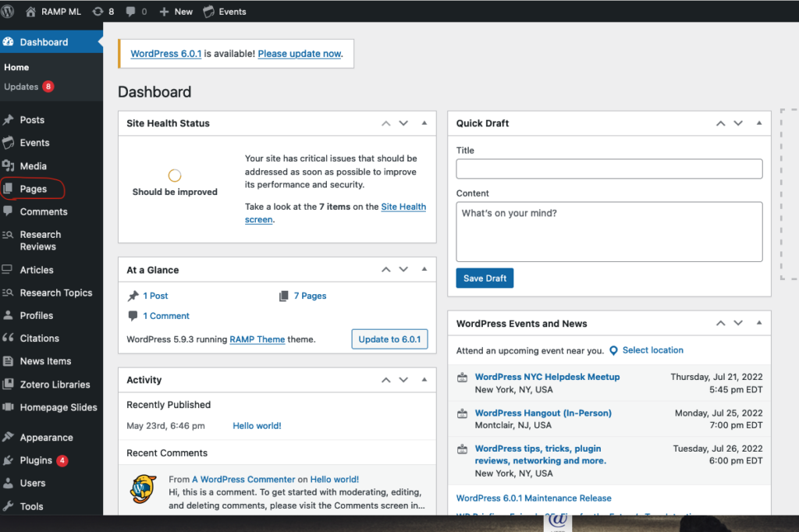Move Site Health Status panel up
This screenshot has height=532, width=799.
(385, 123)
